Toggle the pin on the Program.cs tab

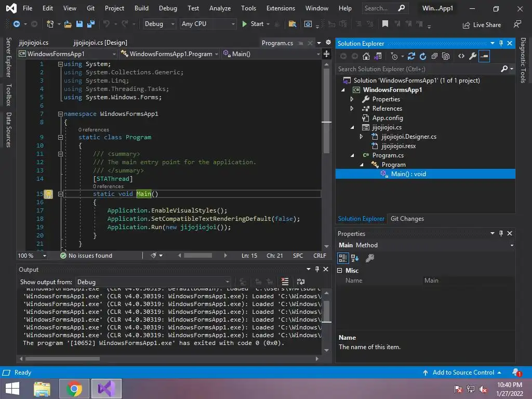(301, 43)
